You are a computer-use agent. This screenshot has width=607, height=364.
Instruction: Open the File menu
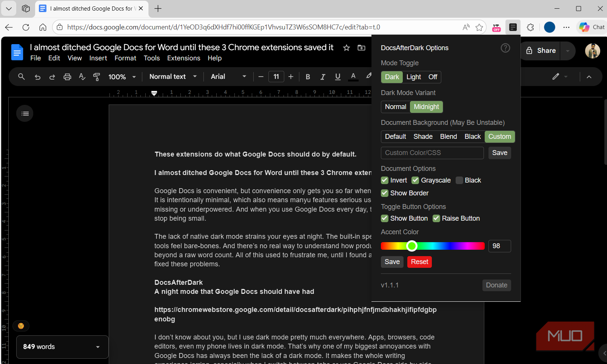[x=35, y=58]
